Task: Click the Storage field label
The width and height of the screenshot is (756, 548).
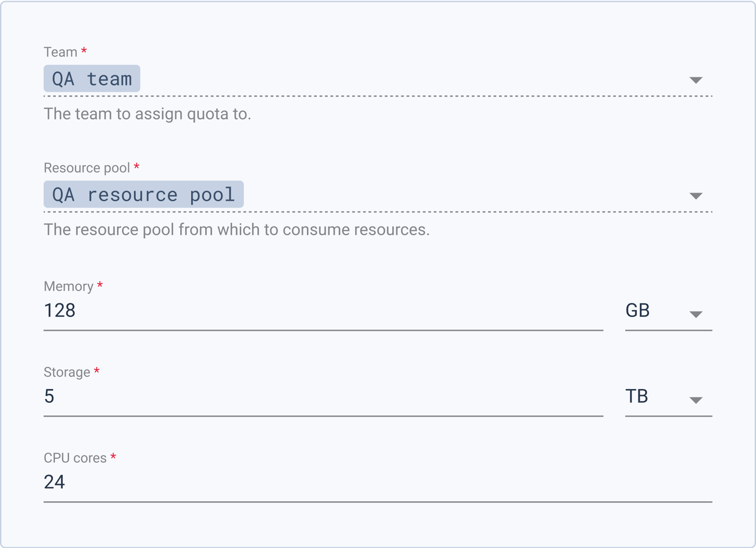Action: pyautogui.click(x=67, y=372)
